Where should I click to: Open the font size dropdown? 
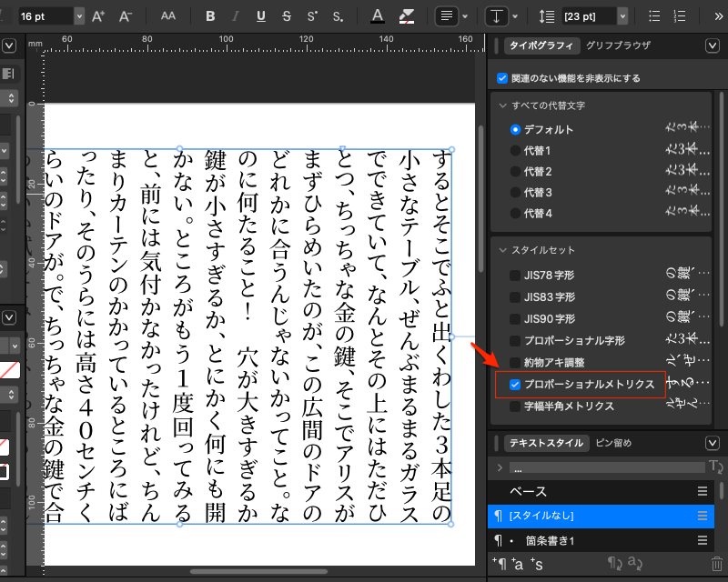click(79, 16)
